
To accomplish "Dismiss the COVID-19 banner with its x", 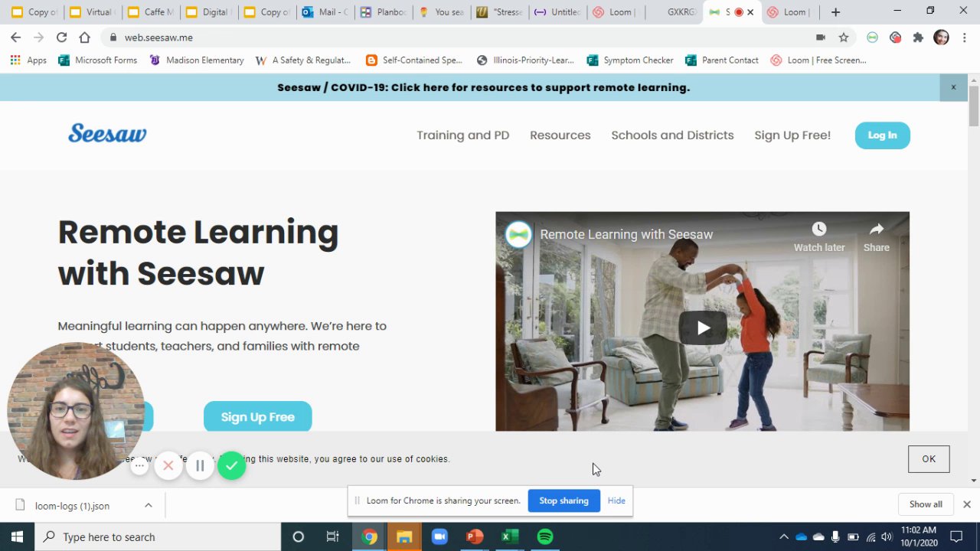I will tap(953, 87).
